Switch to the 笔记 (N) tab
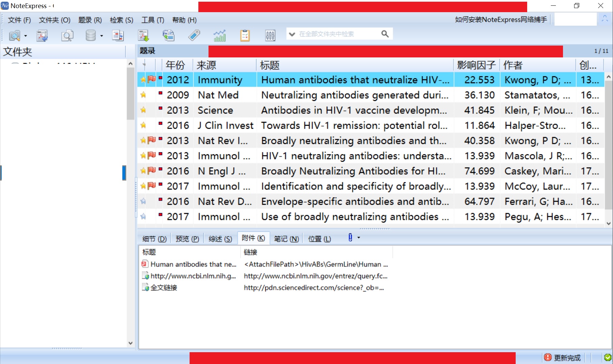The width and height of the screenshot is (613, 364). tap(286, 239)
